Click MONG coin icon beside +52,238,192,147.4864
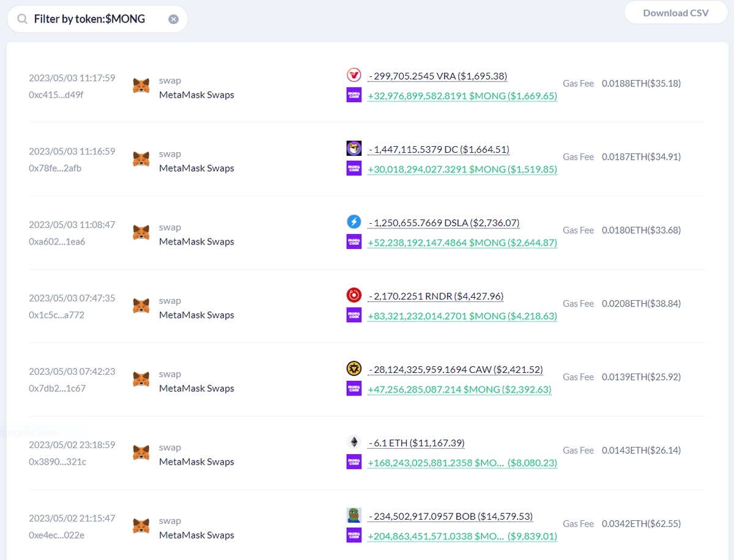 pos(354,241)
